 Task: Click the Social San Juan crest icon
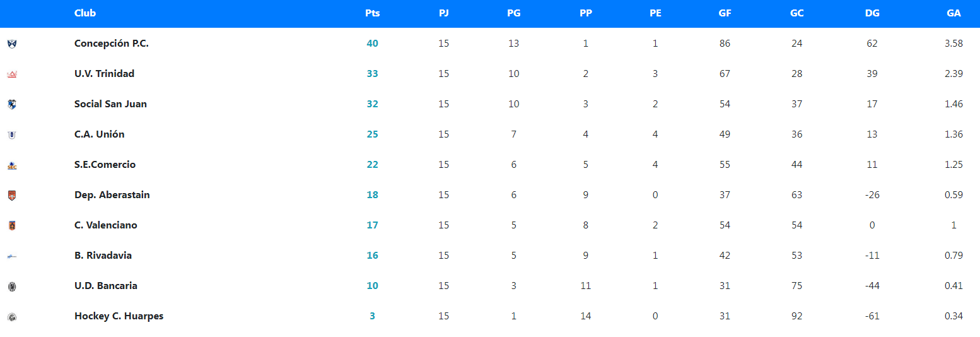click(12, 104)
